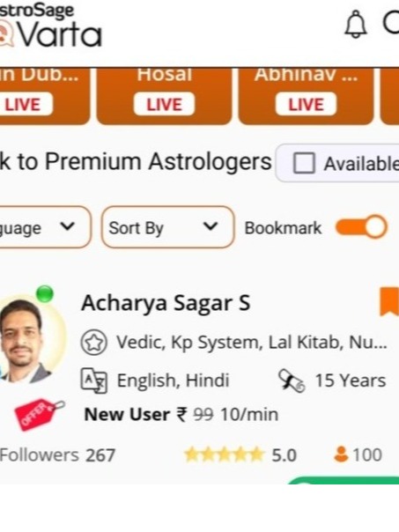Click the expertise star badge icon
The width and height of the screenshot is (399, 532).
point(94,343)
